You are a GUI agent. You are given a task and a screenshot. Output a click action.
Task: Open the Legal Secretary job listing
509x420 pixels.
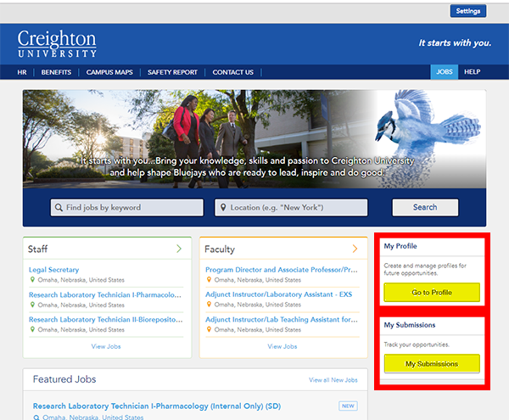click(x=54, y=270)
